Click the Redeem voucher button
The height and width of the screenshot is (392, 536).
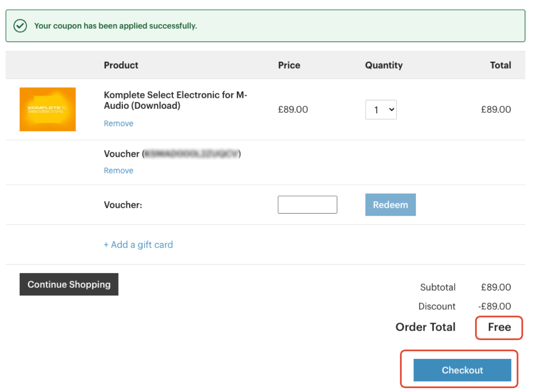point(391,205)
